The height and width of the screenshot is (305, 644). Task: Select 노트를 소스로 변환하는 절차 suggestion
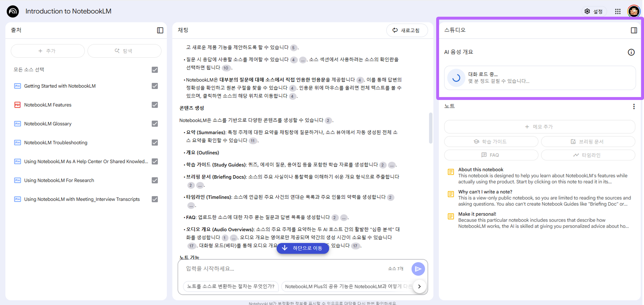click(231, 286)
